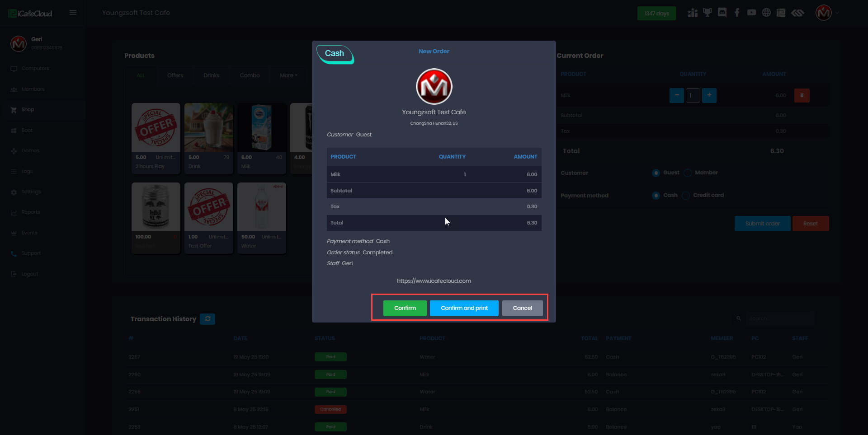This screenshot has width=868, height=435.
Task: Click the Cancelled status badge for order 2251
Action: 331,409
